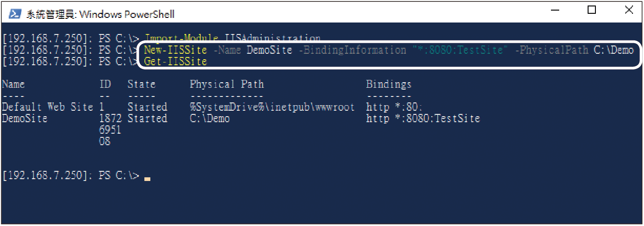Click at the blinking prompt cursor
Image resolution: width=644 pixels, height=226 pixels.
click(x=147, y=178)
